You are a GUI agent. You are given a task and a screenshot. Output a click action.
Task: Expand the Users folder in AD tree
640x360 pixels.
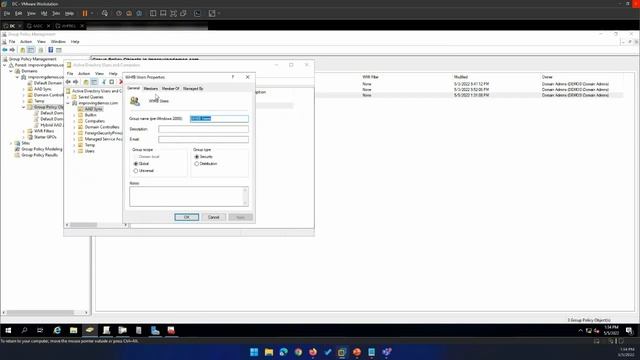pyautogui.click(x=74, y=151)
